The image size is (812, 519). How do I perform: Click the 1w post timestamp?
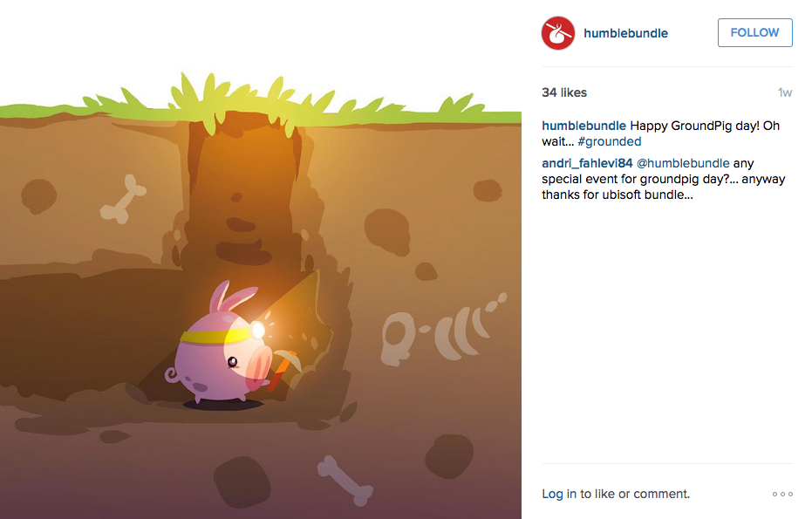(x=785, y=92)
